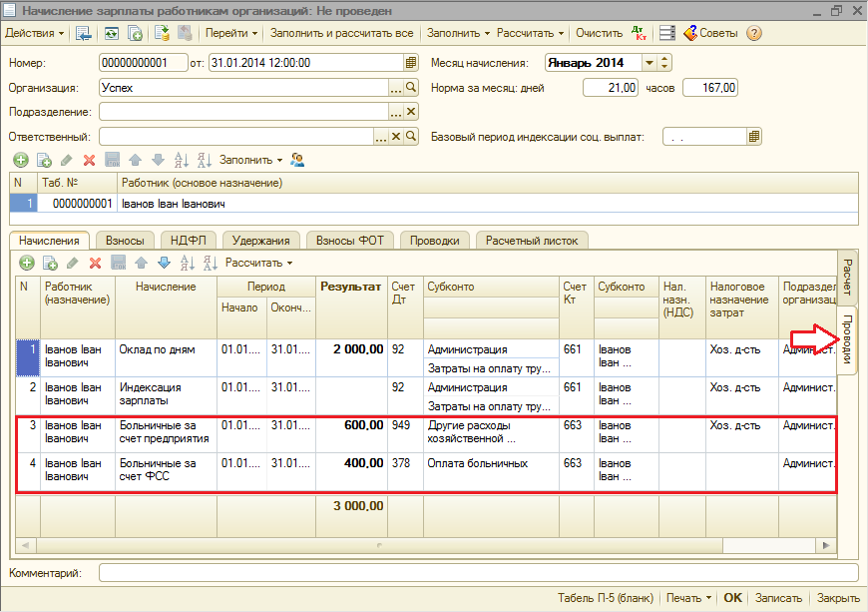Switch to the Начисления tab
This screenshot has width=868, height=612.
[x=49, y=241]
